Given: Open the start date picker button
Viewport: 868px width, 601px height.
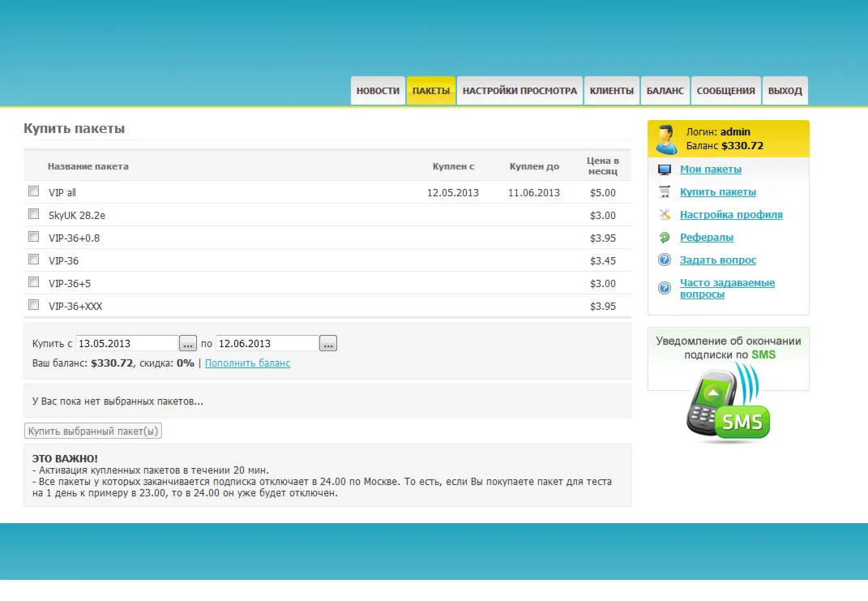Looking at the screenshot, I should coord(188,344).
